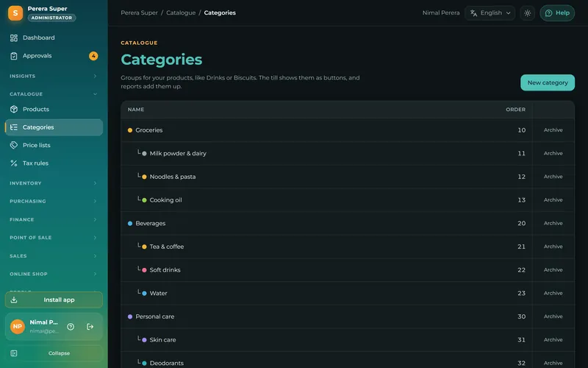Click the Skin care category name
Image resolution: width=588 pixels, height=368 pixels.
pyautogui.click(x=162, y=340)
